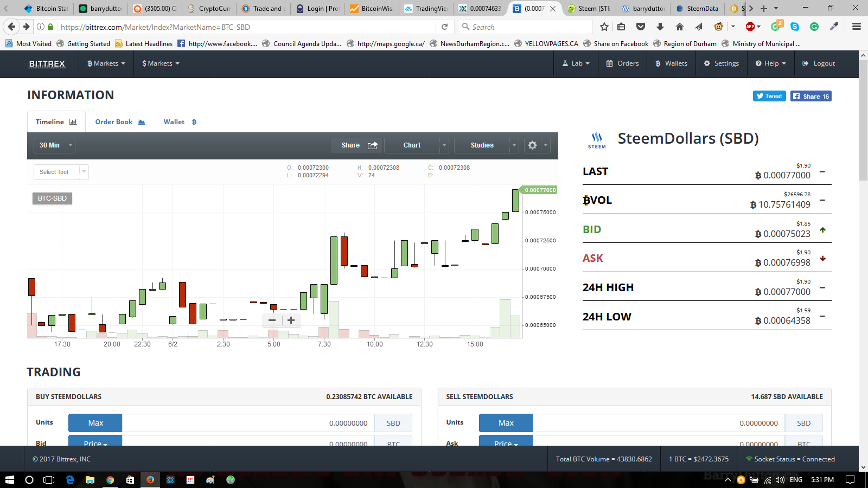
Task: Open Microsoft Edge from the taskbar
Action: pyautogui.click(x=69, y=480)
